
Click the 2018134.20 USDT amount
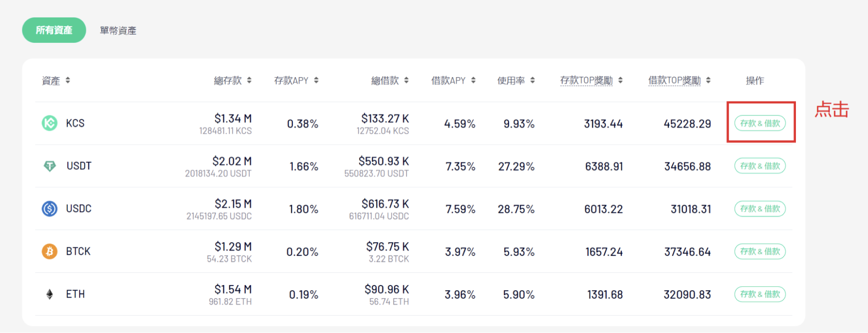(x=218, y=174)
